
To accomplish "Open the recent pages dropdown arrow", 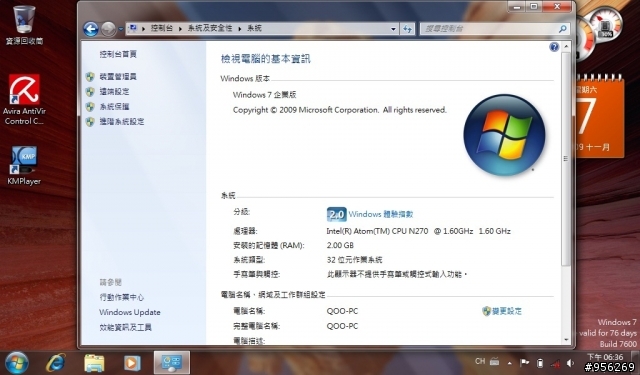I will pos(121,29).
